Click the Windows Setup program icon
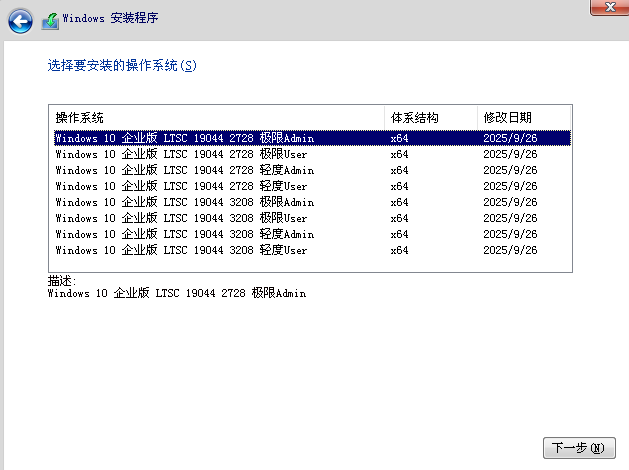The height and width of the screenshot is (470, 629). point(50,19)
